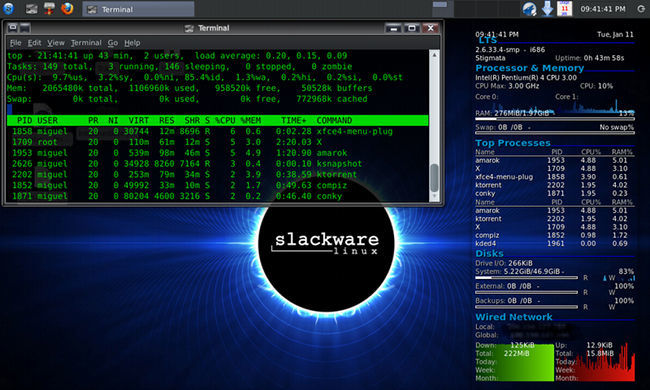This screenshot has width=650, height=390.
Task: Launch the terminal from the panel launcher
Action: coord(32,9)
